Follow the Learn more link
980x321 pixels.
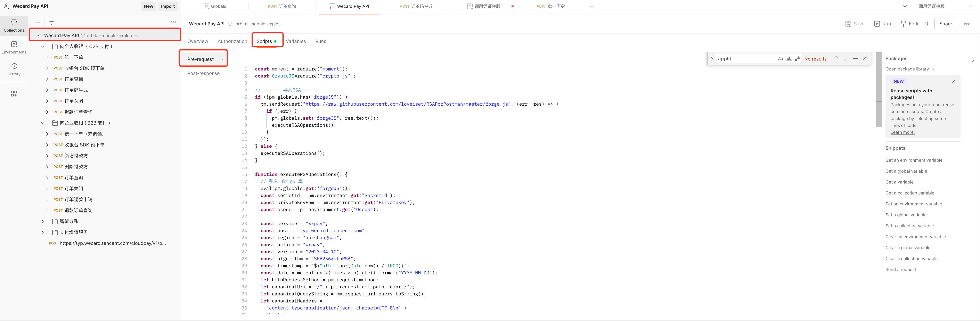[x=902, y=132]
